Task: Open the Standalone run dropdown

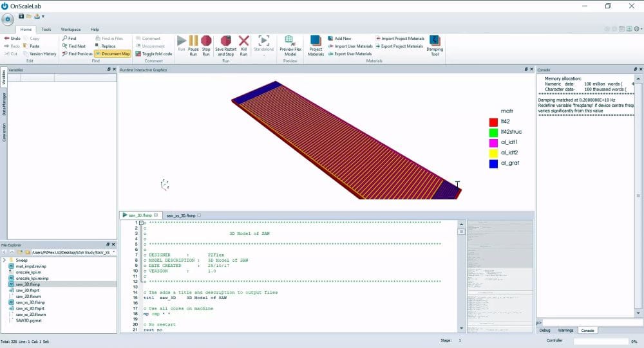Action: coord(263,54)
